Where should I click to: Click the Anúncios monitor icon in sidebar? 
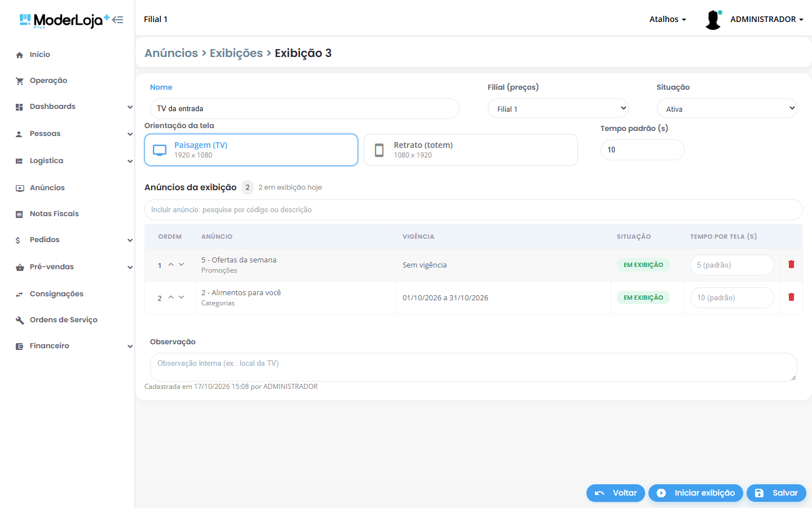click(19, 188)
